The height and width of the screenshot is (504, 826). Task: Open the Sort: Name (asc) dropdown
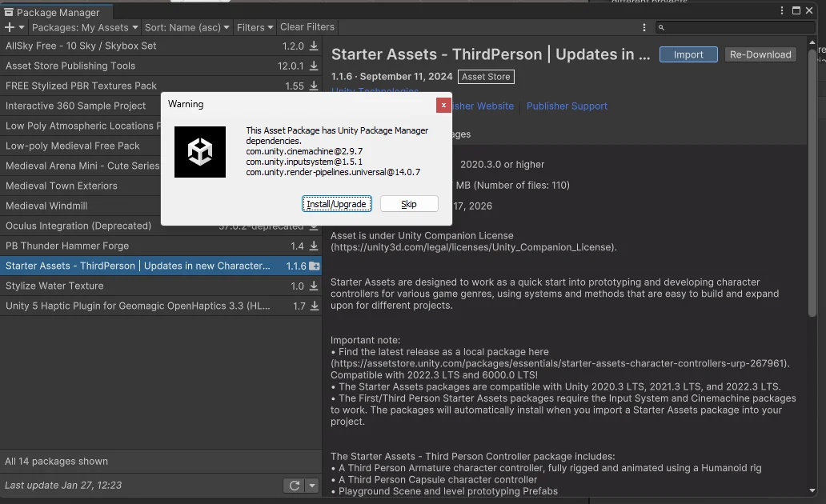pyautogui.click(x=187, y=27)
